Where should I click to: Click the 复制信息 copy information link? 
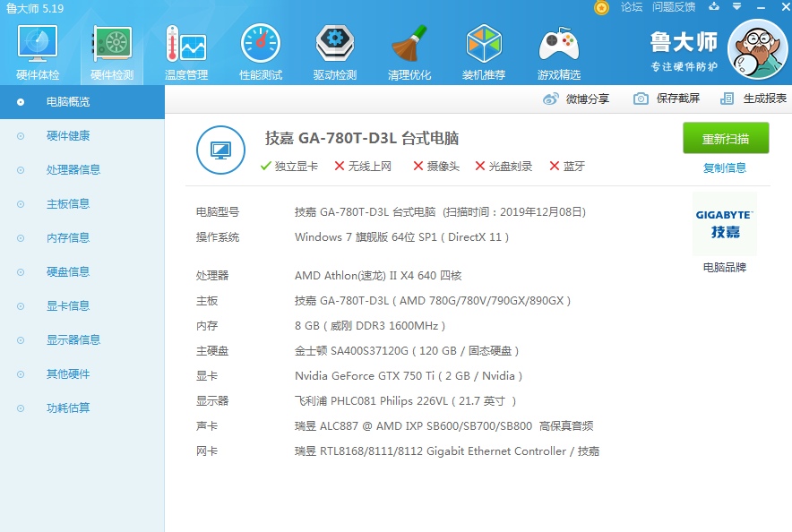click(x=724, y=167)
